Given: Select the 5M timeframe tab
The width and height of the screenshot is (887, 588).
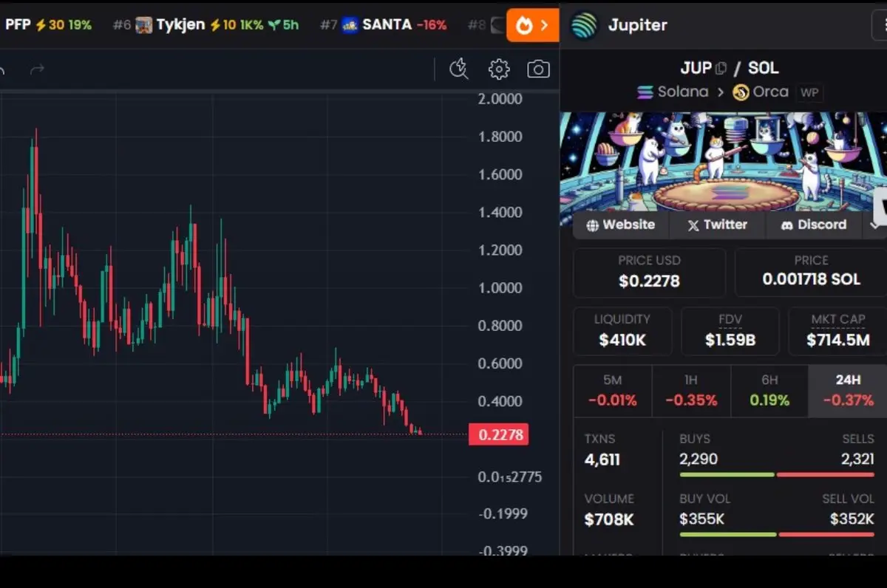Looking at the screenshot, I should pyautogui.click(x=613, y=391).
